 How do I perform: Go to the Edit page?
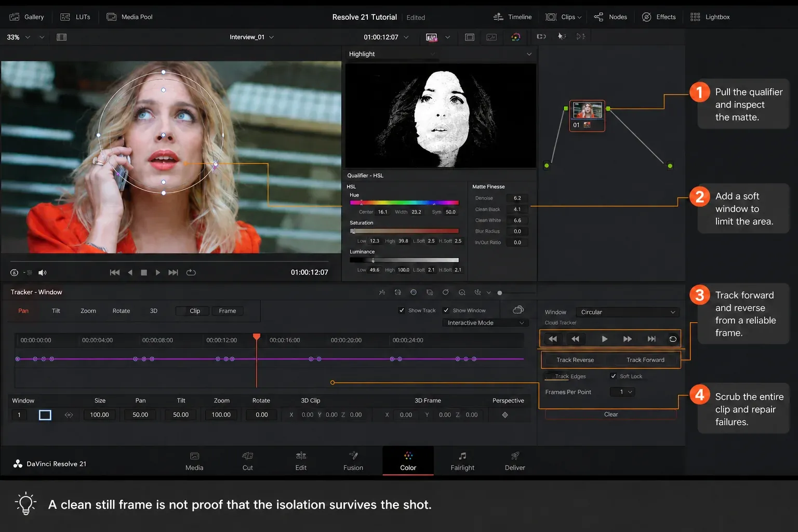[301, 461]
